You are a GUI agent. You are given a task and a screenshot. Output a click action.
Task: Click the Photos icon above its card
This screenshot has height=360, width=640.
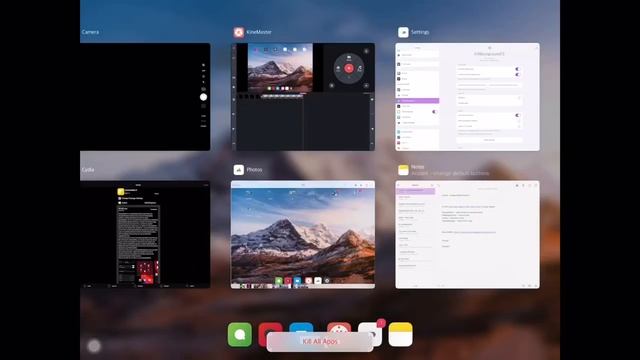(239, 170)
